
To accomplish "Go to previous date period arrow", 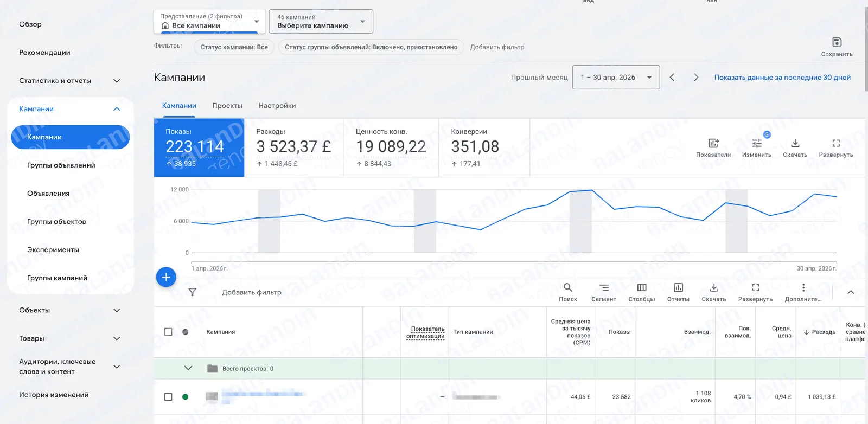I will point(672,78).
